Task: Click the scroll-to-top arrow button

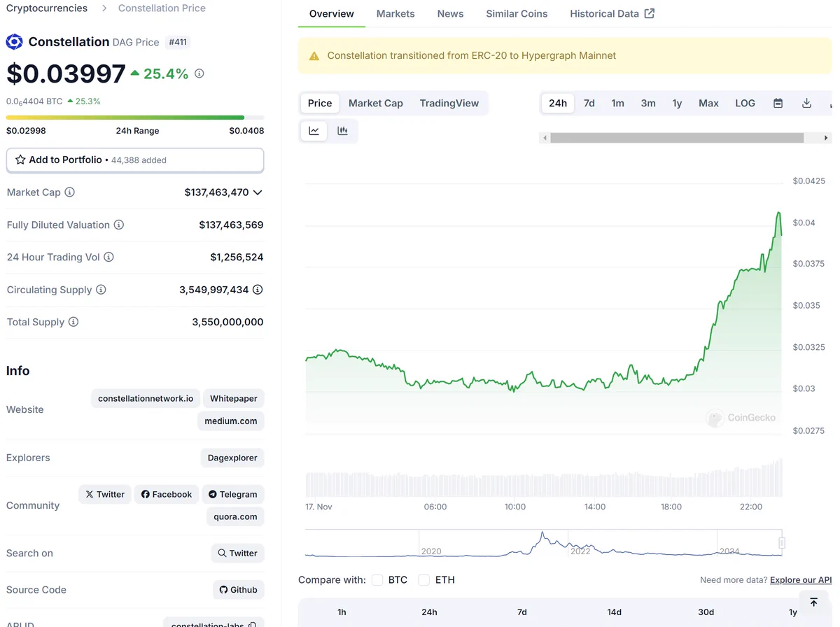Action: (813, 603)
